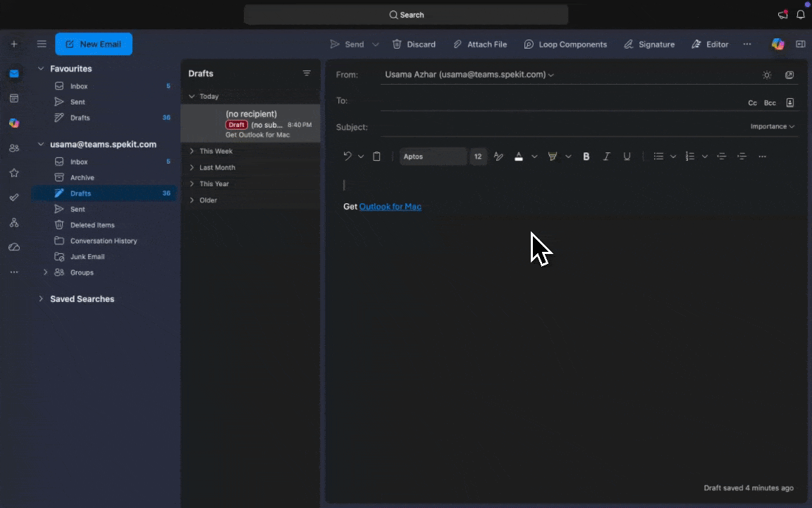Expand the Saved Searches section
The image size is (812, 508).
point(41,298)
